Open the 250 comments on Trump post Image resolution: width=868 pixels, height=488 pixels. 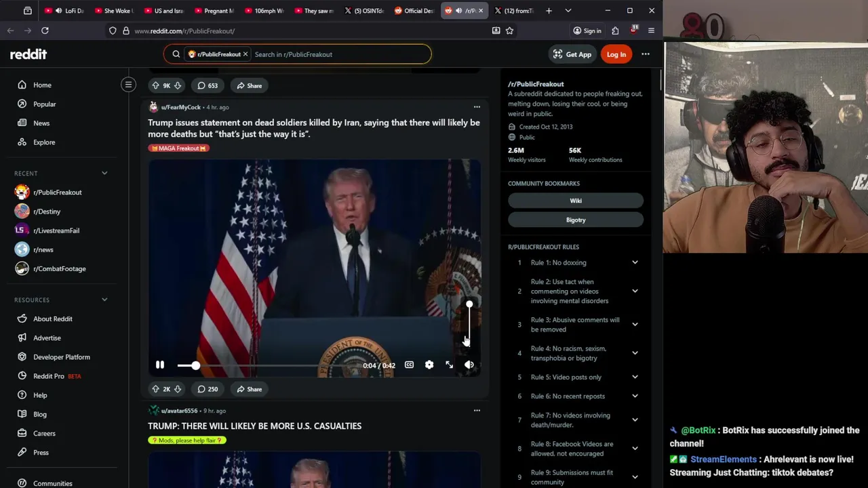[x=208, y=389]
